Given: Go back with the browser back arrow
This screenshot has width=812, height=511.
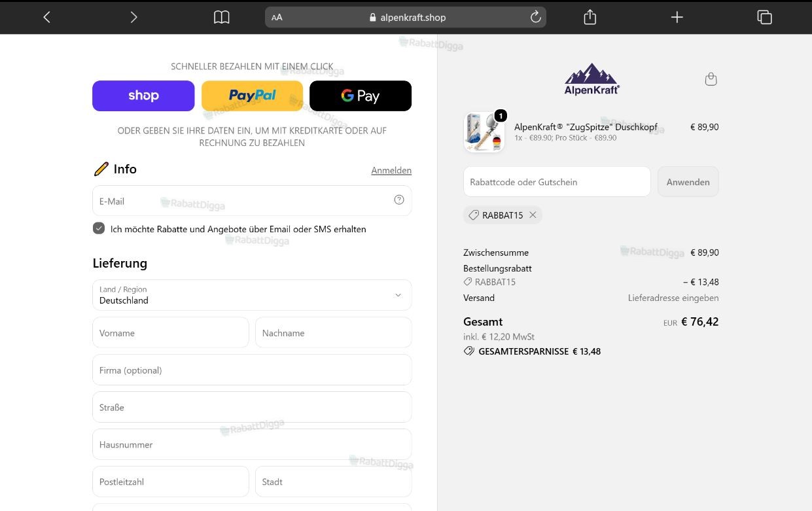Looking at the screenshot, I should pyautogui.click(x=46, y=18).
